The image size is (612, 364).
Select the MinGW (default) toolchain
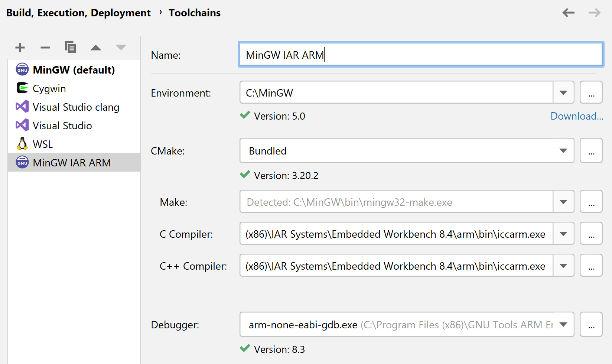pyautogui.click(x=74, y=70)
